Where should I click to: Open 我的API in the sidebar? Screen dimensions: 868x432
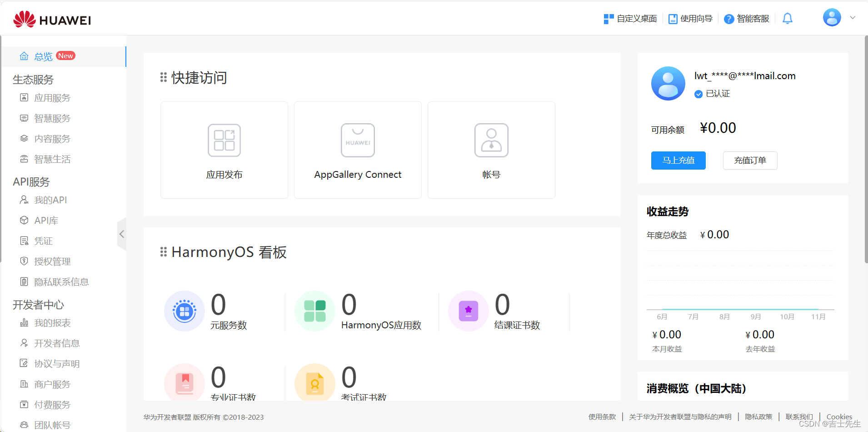(50, 200)
